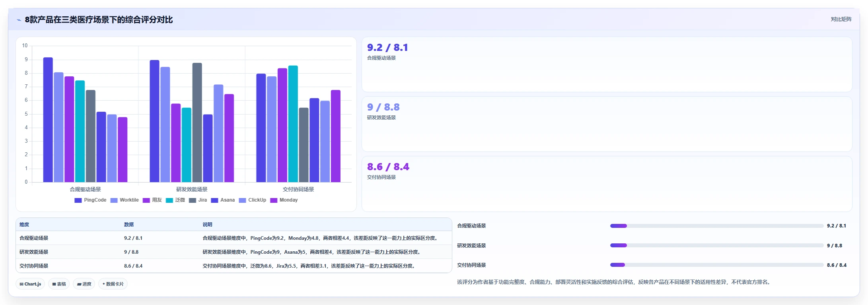Toggle the PingCode legend item
Screen dimensions: 868x305
click(90, 200)
